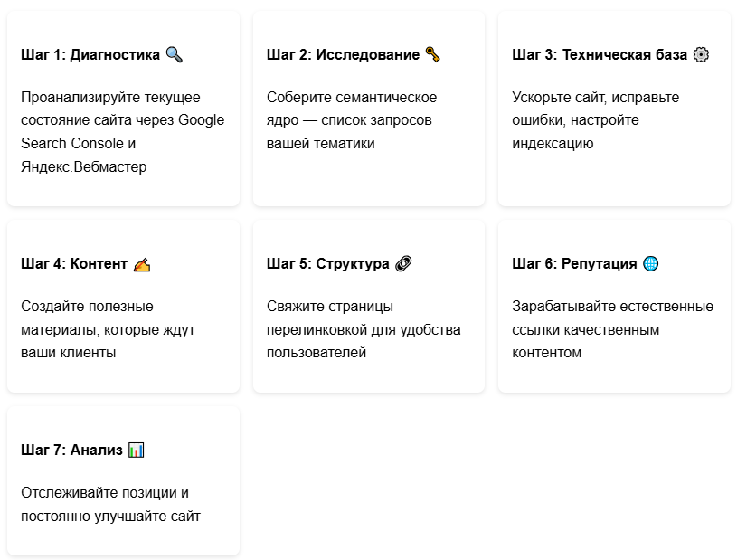The height and width of the screenshot is (560, 737).
Task: Click the globe icon next to Репутация
Action: click(650, 263)
